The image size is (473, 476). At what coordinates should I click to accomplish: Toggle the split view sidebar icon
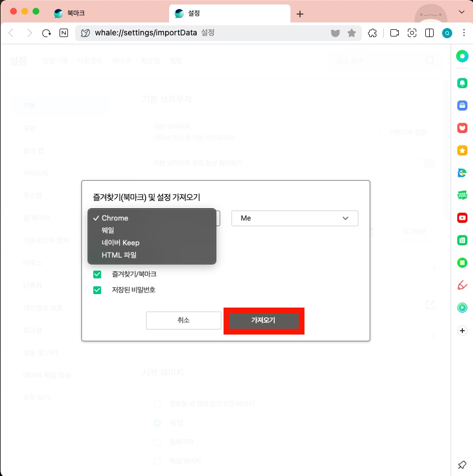point(429,33)
